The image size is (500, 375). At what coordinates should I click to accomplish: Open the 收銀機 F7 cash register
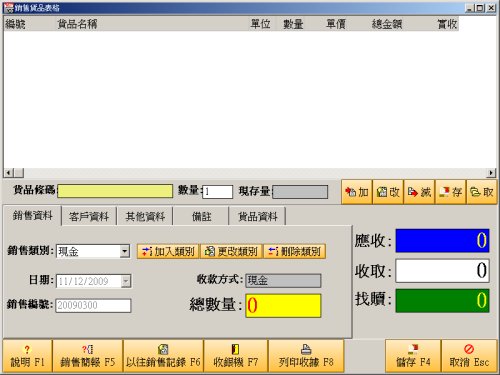(236, 356)
